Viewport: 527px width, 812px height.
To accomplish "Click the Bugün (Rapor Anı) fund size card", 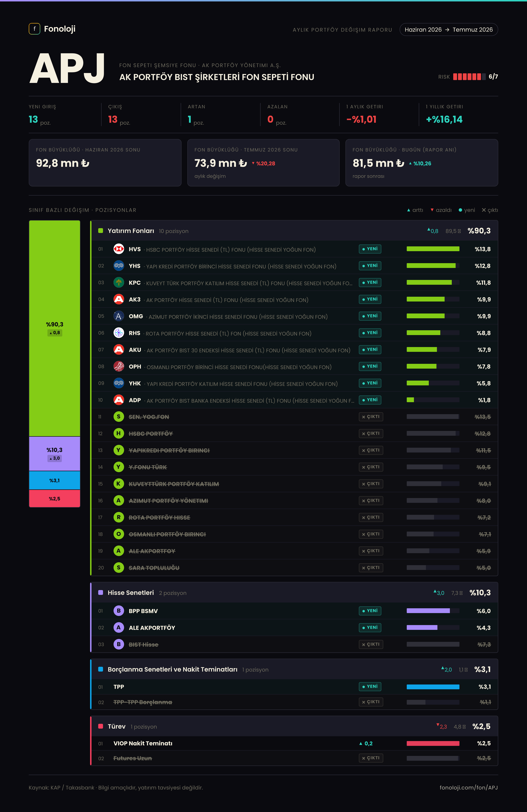I will (422, 163).
